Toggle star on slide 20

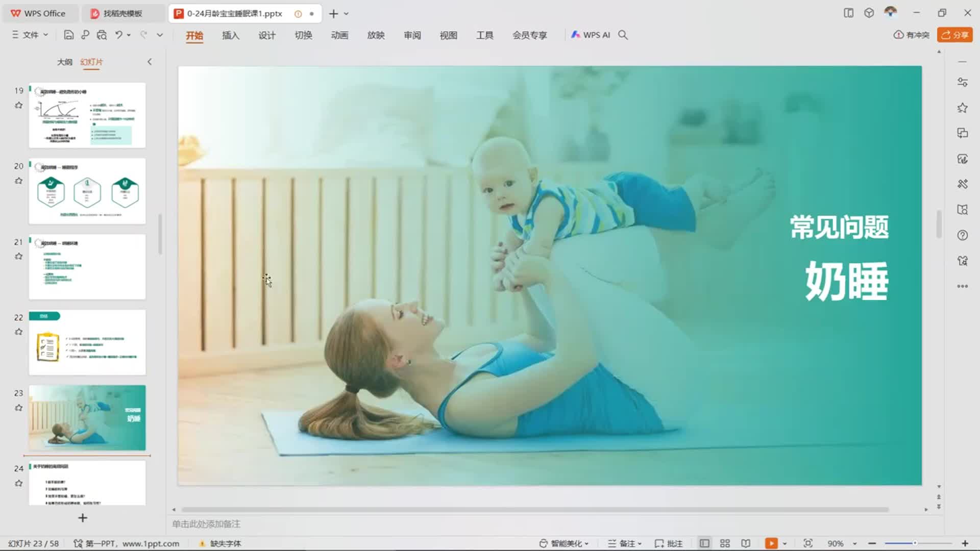pyautogui.click(x=19, y=181)
